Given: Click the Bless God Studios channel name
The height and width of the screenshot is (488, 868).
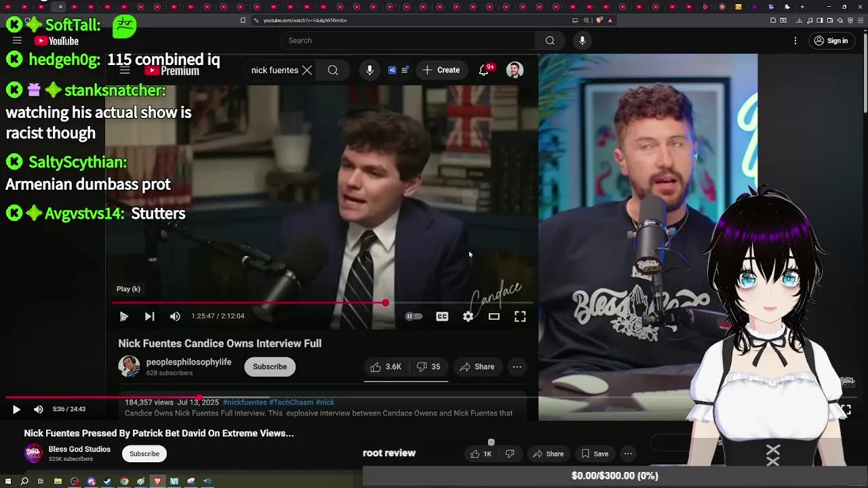Looking at the screenshot, I should point(79,449).
